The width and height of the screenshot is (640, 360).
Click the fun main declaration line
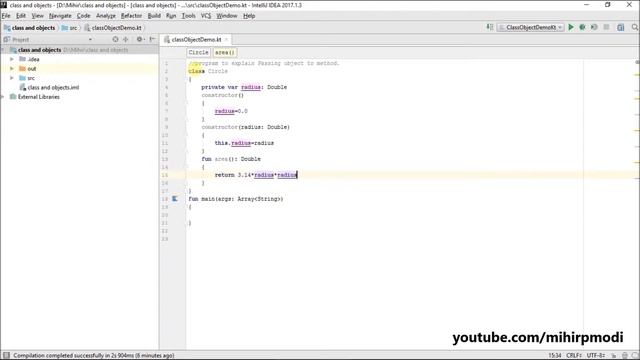coord(236,199)
